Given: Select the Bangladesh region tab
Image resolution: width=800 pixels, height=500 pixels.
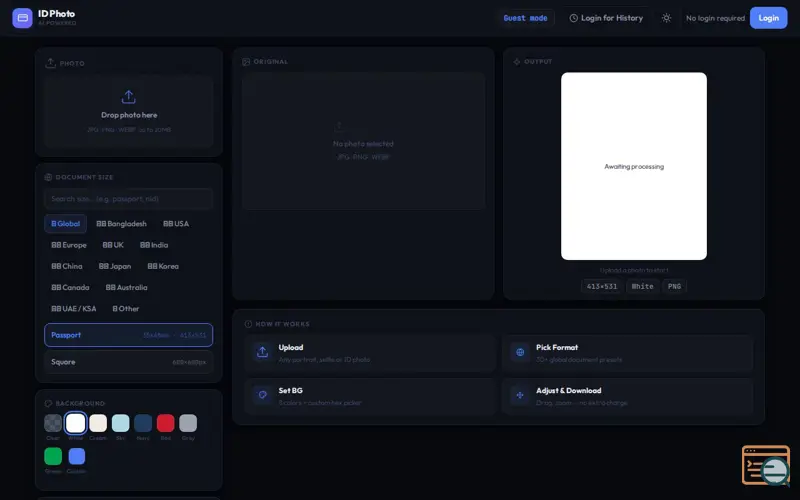Looking at the screenshot, I should point(121,223).
